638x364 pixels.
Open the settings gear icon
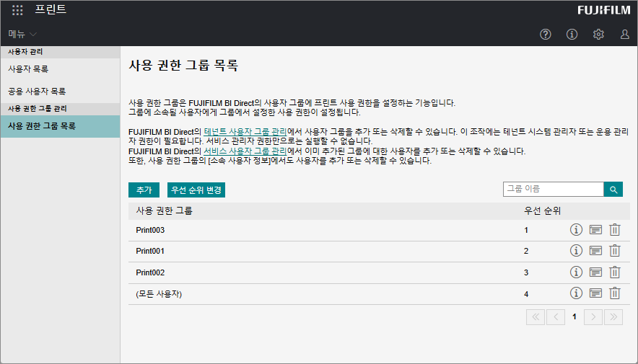click(598, 34)
